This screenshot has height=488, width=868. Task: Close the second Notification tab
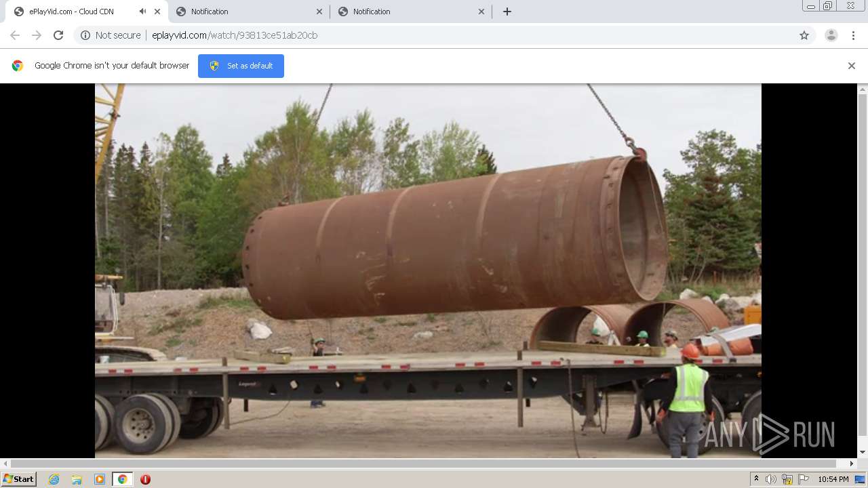481,12
